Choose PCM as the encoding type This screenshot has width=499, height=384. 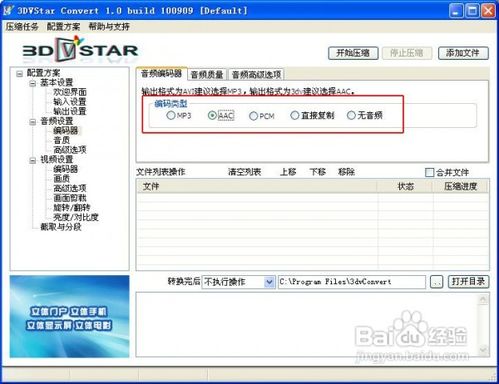[253, 116]
